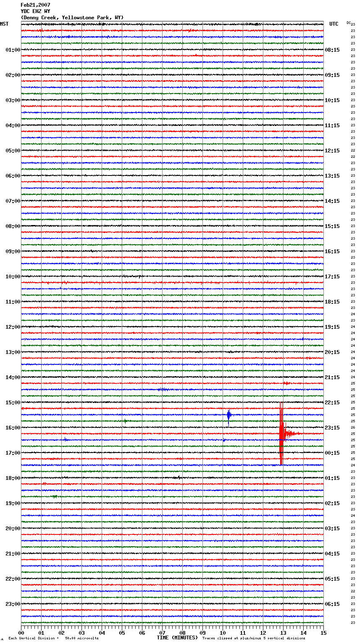The image size is (357, 644).
Task: Click the 22:15 UTC time label
Action: (332, 403)
